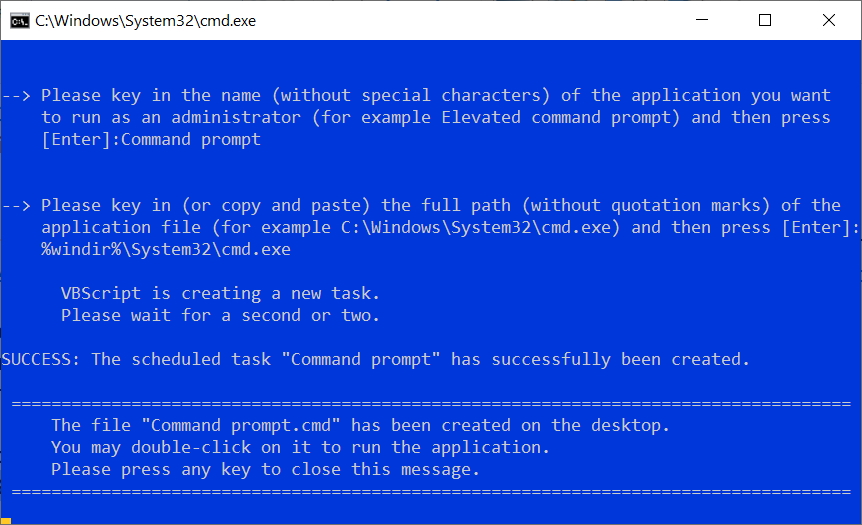Open the cmd.exe system menu icon

point(20,21)
